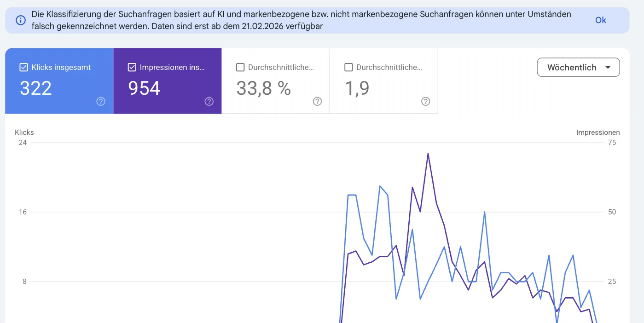Screen dimensions: 644x323
Task: Open help icon on Klicks insgesamt card
Action: 101,101
